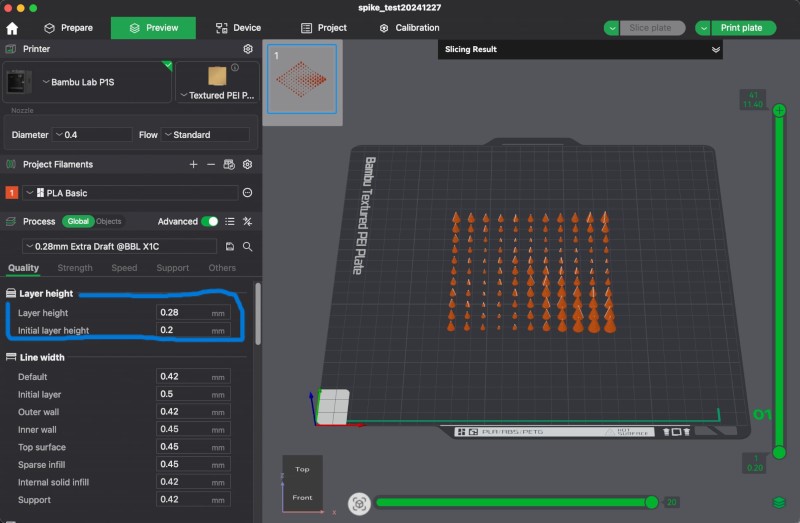This screenshot has height=523, width=800.
Task: Click the bed plate info icon
Action: tap(235, 67)
